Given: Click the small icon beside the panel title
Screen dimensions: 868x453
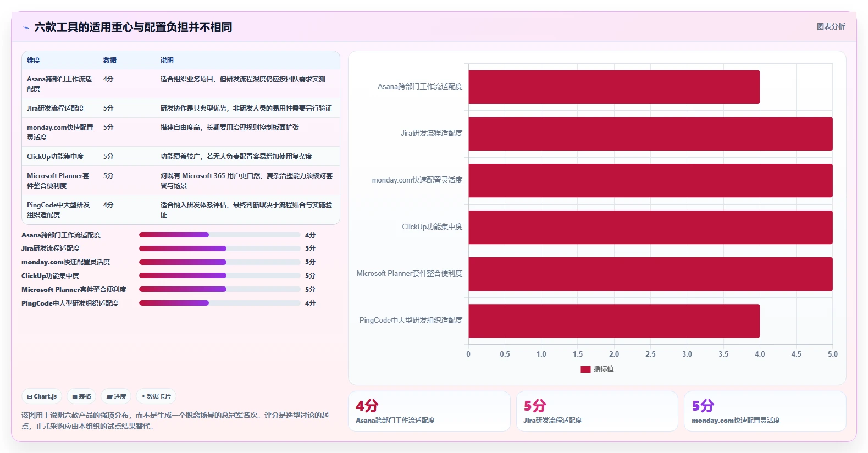Looking at the screenshot, I should point(26,27).
